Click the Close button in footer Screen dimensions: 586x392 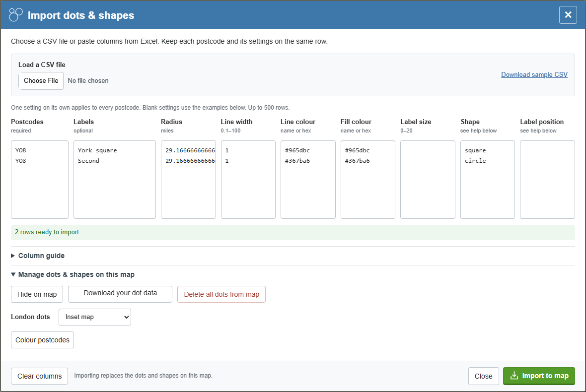pos(483,376)
